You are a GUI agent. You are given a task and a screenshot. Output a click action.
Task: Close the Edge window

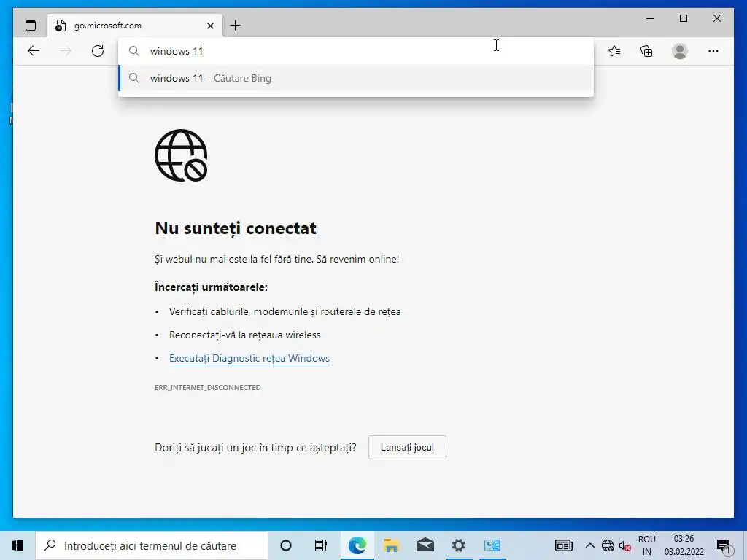pyautogui.click(x=717, y=18)
